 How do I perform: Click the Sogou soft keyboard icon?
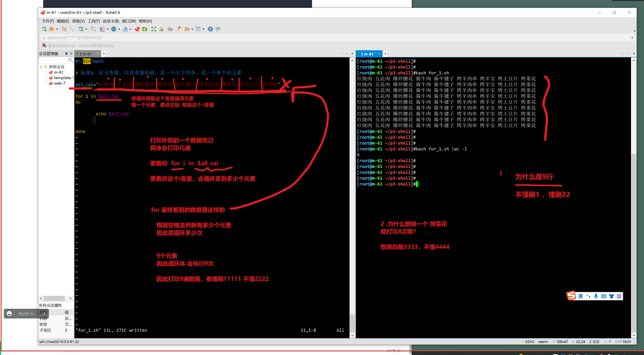pyautogui.click(x=604, y=296)
